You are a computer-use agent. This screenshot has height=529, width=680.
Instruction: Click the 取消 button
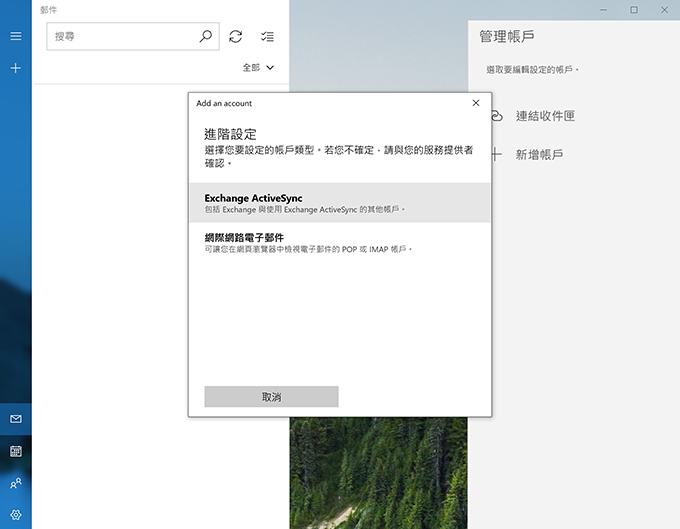tap(271, 396)
